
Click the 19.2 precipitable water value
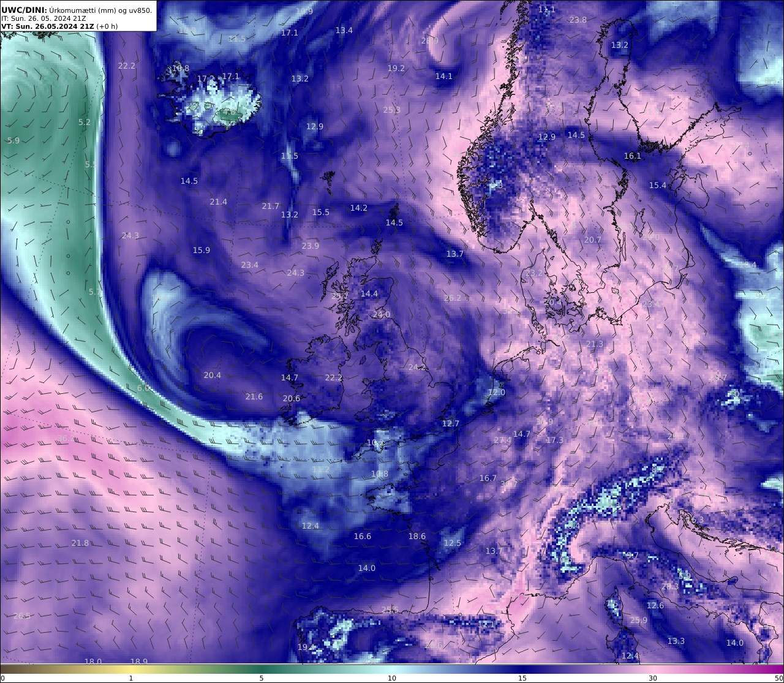[396, 69]
